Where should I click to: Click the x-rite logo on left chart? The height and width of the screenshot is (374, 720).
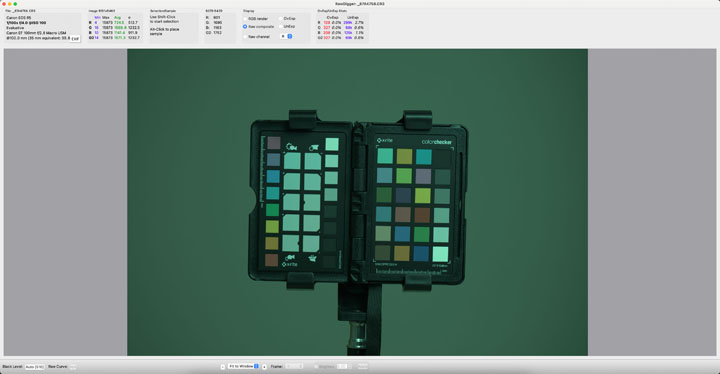[x=290, y=264]
